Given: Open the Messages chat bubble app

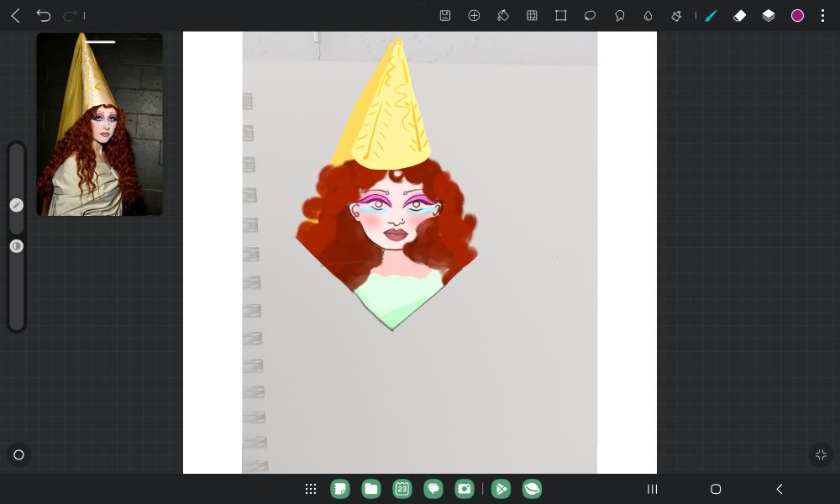Looking at the screenshot, I should click(x=433, y=489).
